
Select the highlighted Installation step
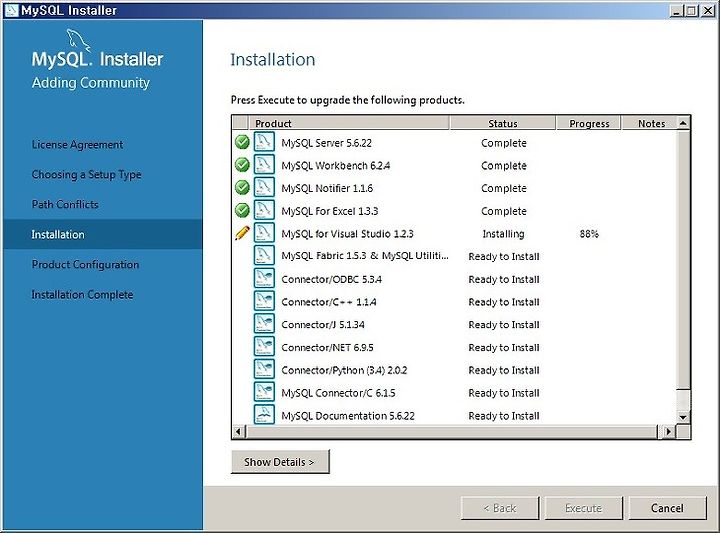pyautogui.click(x=102, y=234)
